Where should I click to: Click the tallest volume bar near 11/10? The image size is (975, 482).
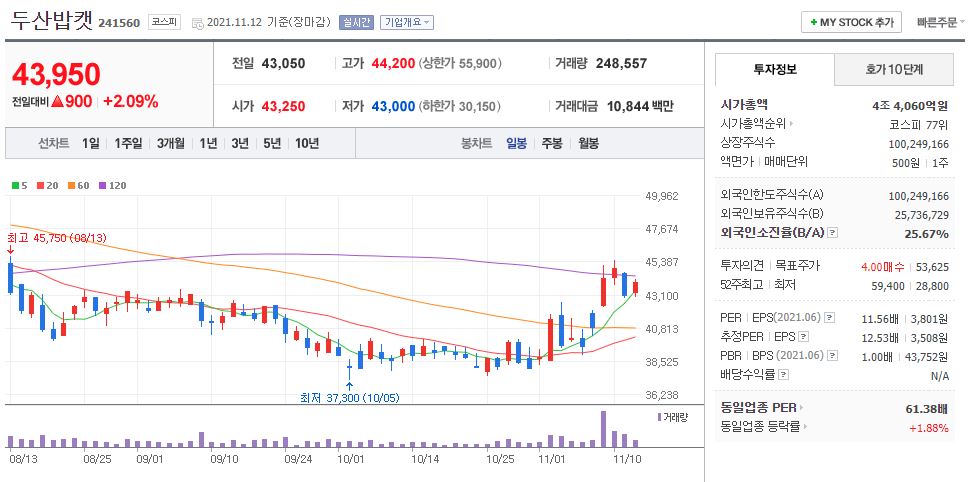pyautogui.click(x=603, y=429)
